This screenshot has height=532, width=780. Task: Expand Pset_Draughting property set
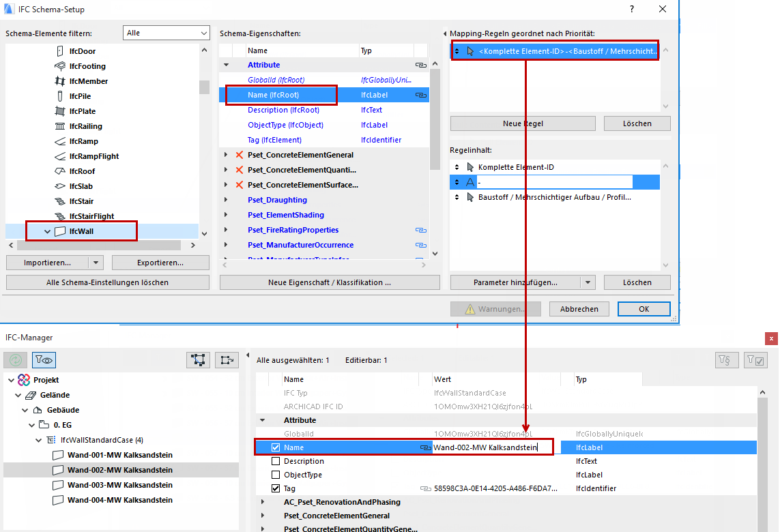(x=226, y=200)
